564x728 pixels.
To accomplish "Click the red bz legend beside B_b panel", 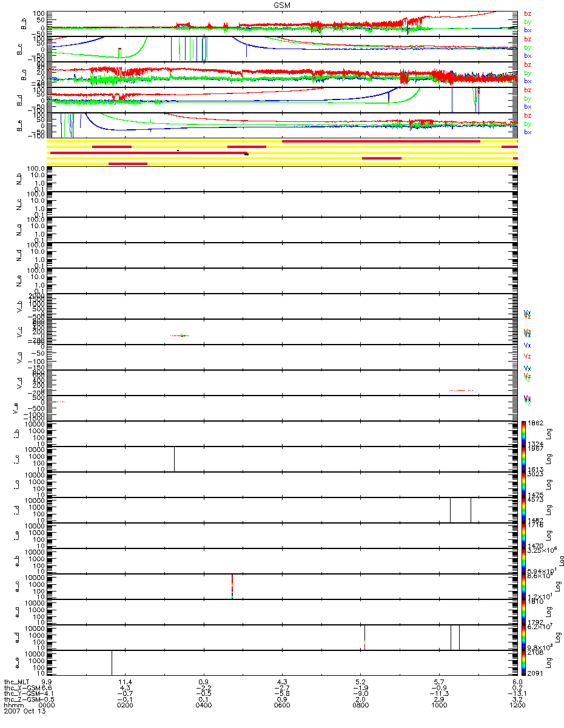I will click(x=528, y=13).
